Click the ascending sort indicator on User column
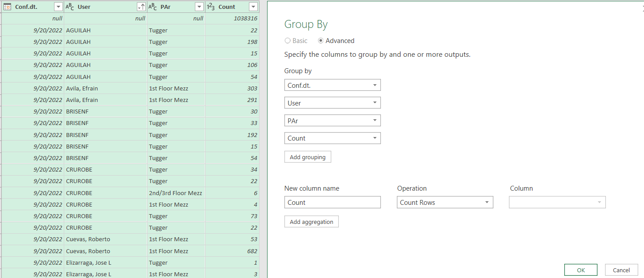Screen dimensions: 644x278 click(142, 7)
